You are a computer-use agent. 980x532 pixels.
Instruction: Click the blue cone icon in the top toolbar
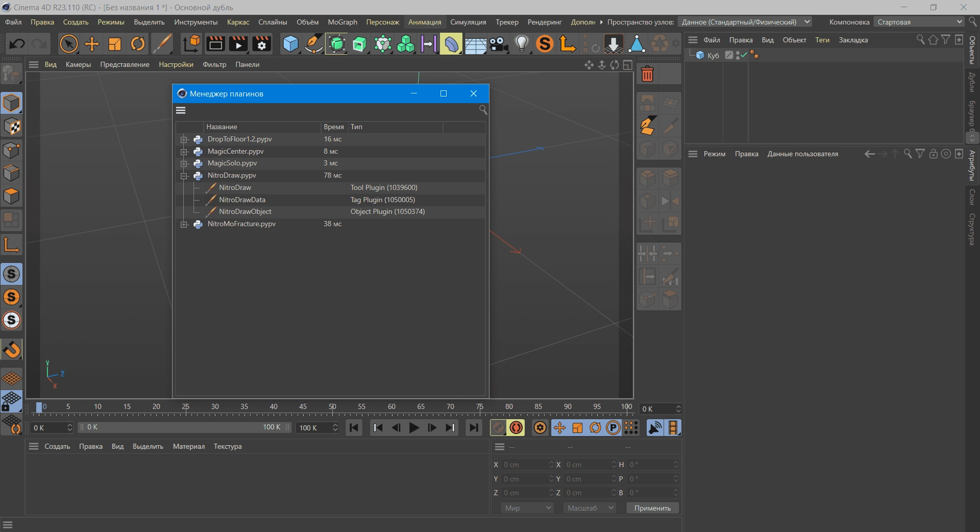pyautogui.click(x=636, y=44)
